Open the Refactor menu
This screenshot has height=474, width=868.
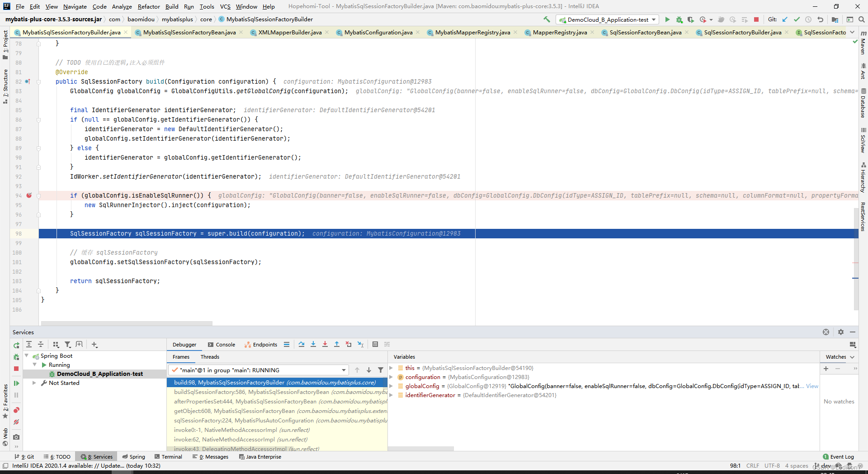tap(149, 6)
